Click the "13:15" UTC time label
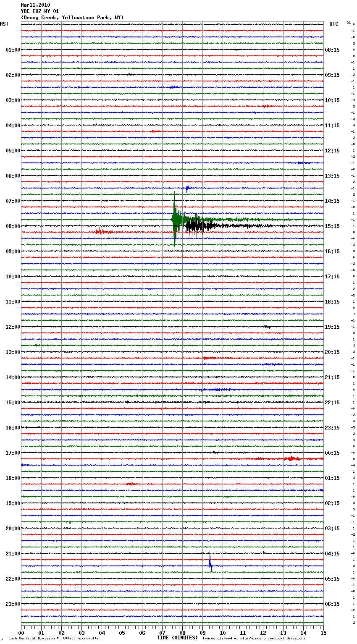This screenshot has width=357, height=644. pos(332,176)
